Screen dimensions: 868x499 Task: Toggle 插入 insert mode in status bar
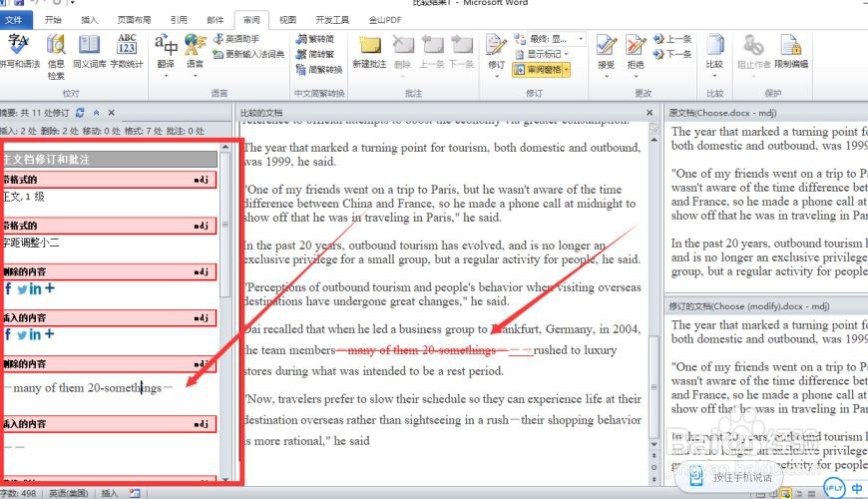click(110, 493)
